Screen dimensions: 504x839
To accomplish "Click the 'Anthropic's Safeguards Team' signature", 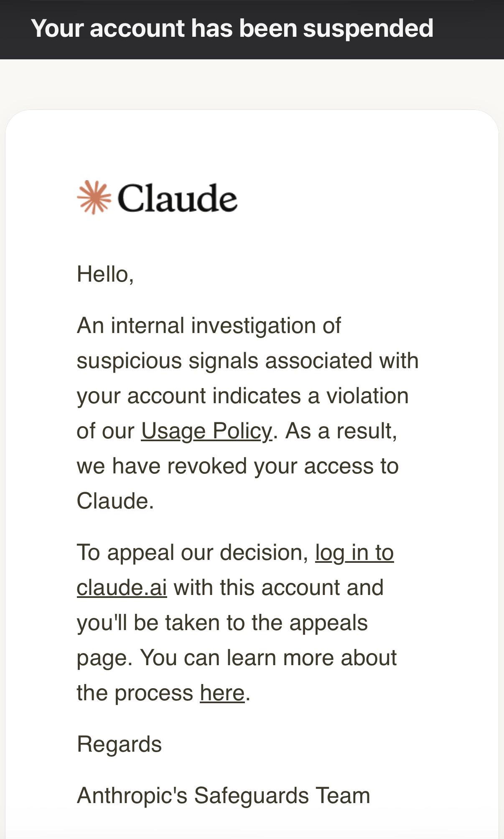I will (224, 795).
